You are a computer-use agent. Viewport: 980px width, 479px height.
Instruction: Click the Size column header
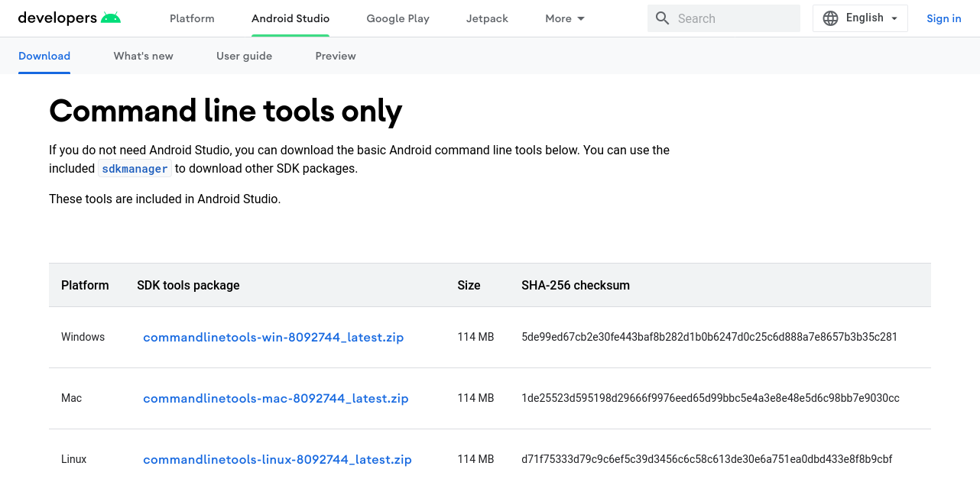point(469,285)
